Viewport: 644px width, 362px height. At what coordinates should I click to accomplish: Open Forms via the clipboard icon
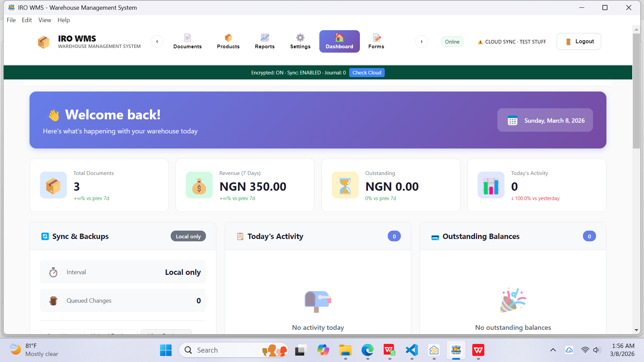point(376,38)
